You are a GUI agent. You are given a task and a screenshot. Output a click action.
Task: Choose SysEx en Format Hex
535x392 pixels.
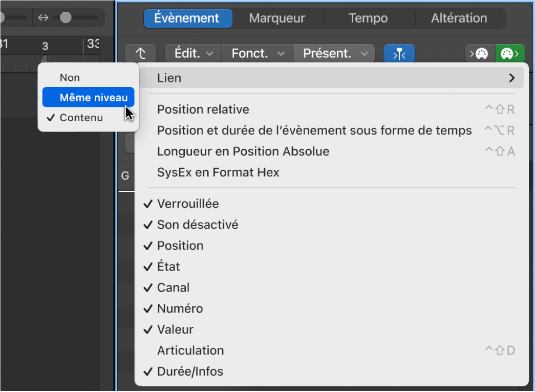(218, 172)
